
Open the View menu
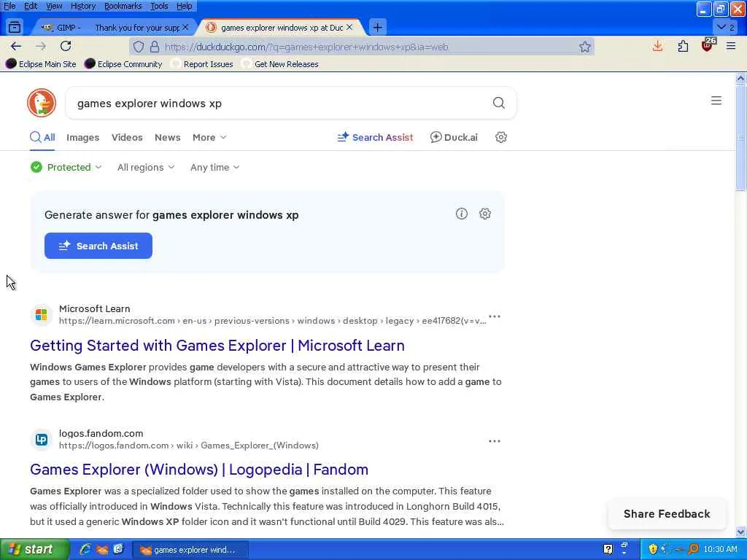[54, 6]
